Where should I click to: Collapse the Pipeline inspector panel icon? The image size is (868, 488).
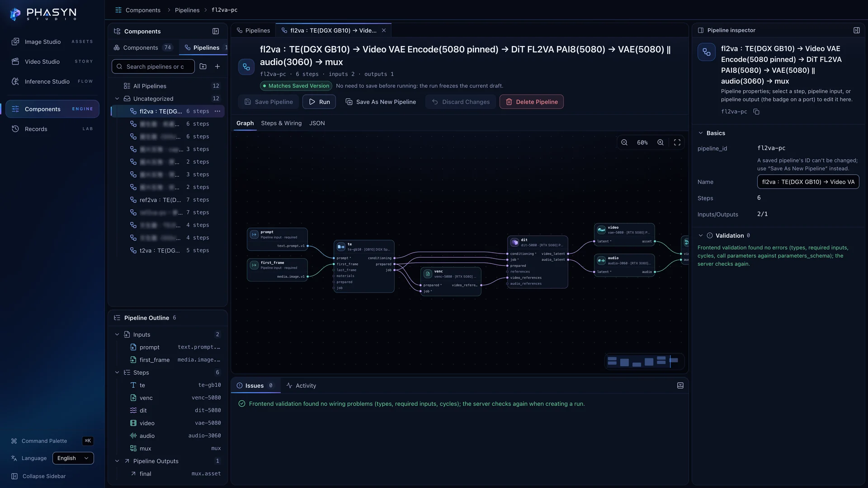click(x=857, y=30)
